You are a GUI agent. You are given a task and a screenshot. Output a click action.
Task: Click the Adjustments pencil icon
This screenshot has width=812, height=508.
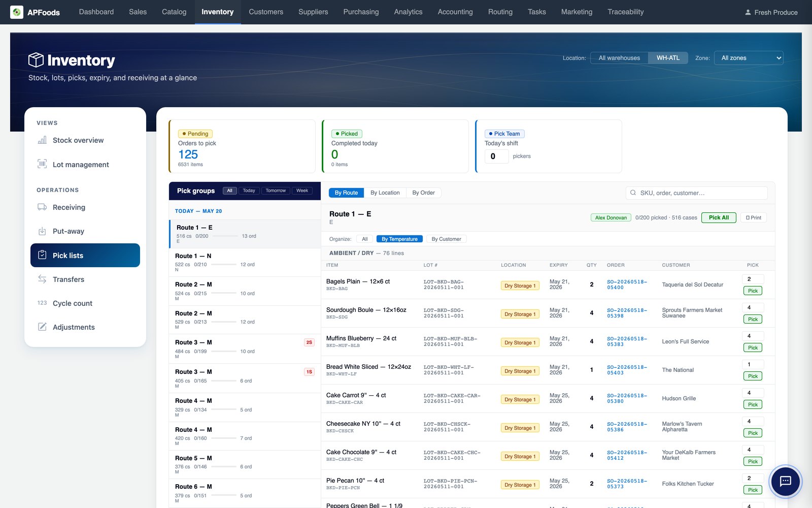coord(42,327)
